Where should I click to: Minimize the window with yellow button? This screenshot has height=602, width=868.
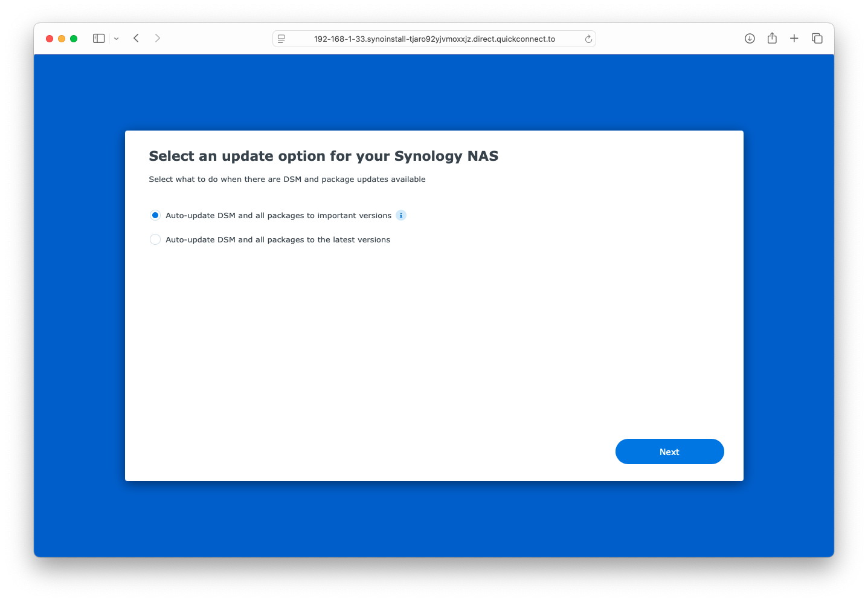tap(62, 39)
